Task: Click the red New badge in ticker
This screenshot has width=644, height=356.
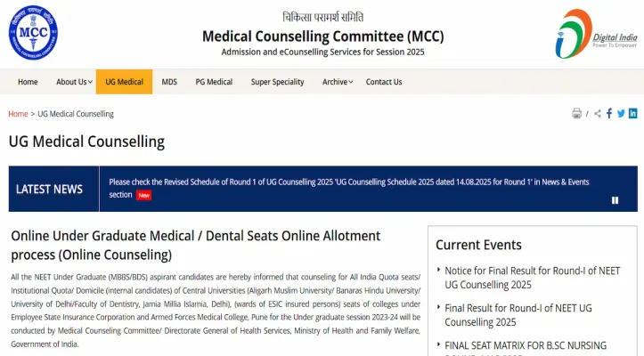Action: [143, 195]
